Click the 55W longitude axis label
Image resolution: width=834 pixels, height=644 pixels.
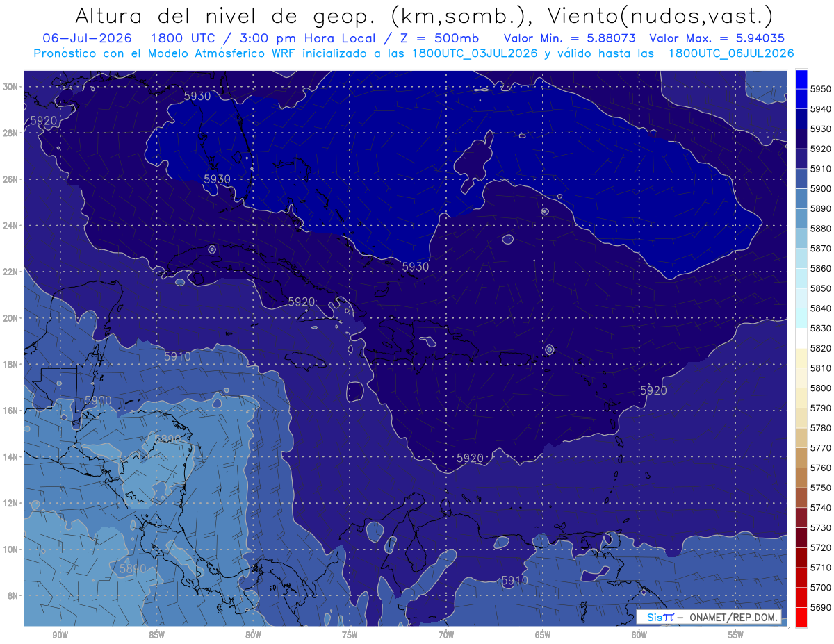tap(736, 635)
